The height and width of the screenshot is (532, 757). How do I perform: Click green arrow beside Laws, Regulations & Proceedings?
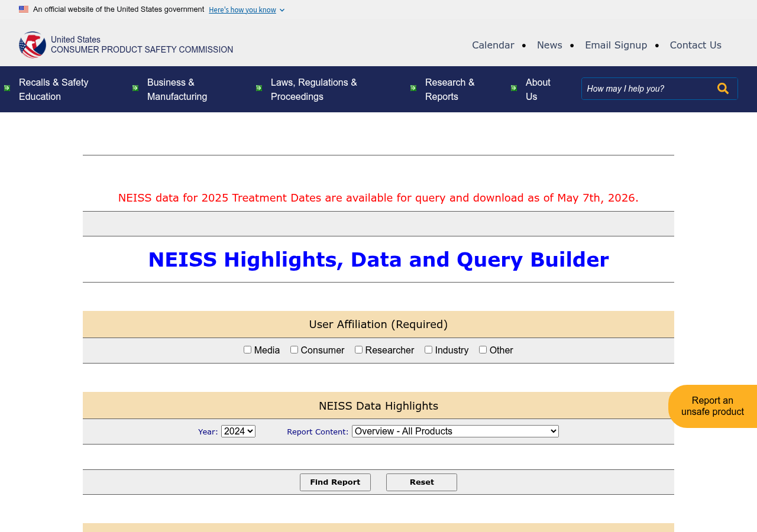click(x=259, y=88)
